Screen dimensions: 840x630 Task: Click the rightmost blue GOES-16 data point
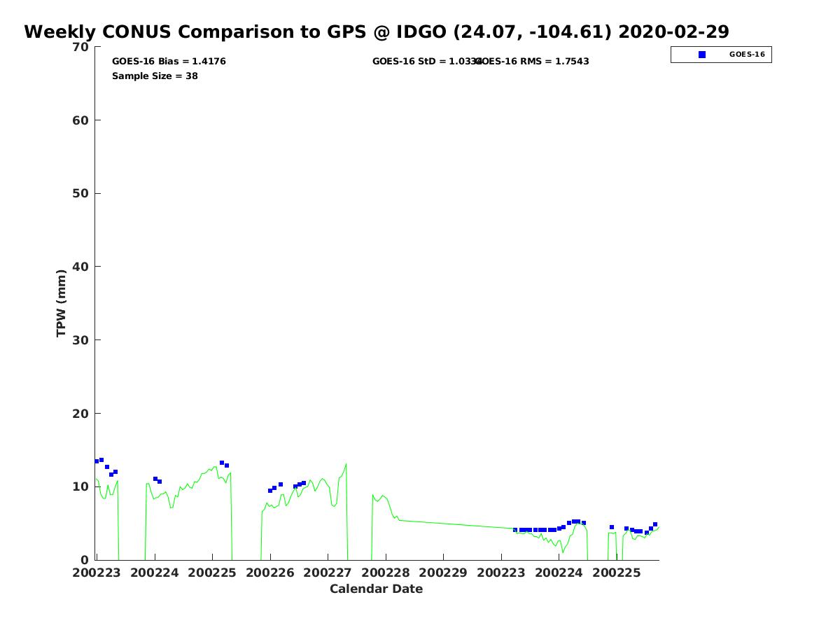tap(655, 524)
